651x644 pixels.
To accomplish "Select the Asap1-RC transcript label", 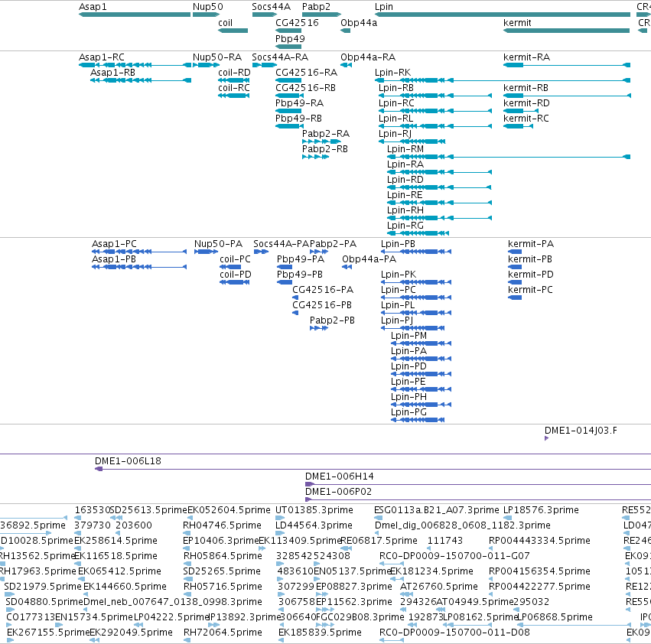I will (x=102, y=57).
